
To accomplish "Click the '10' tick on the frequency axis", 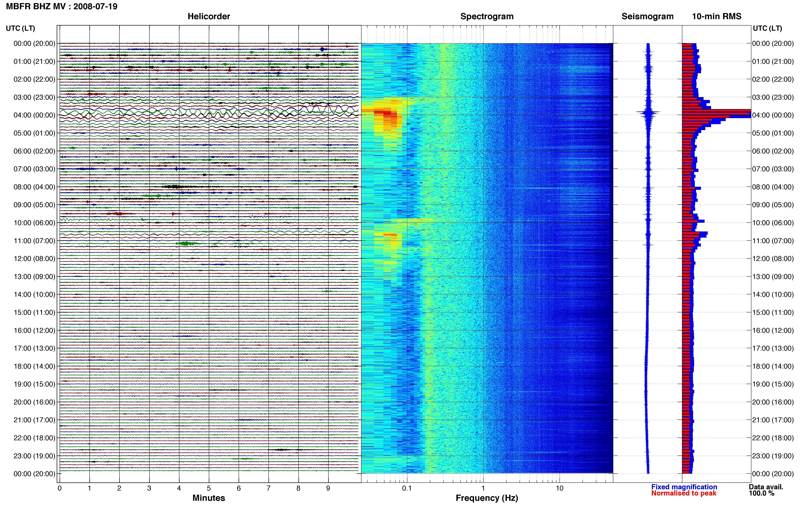I will [559, 488].
